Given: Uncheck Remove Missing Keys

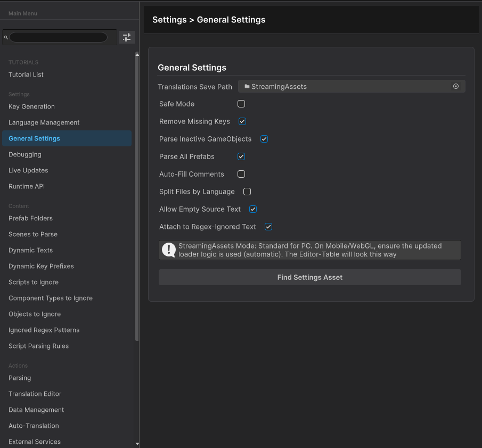Looking at the screenshot, I should (x=242, y=121).
